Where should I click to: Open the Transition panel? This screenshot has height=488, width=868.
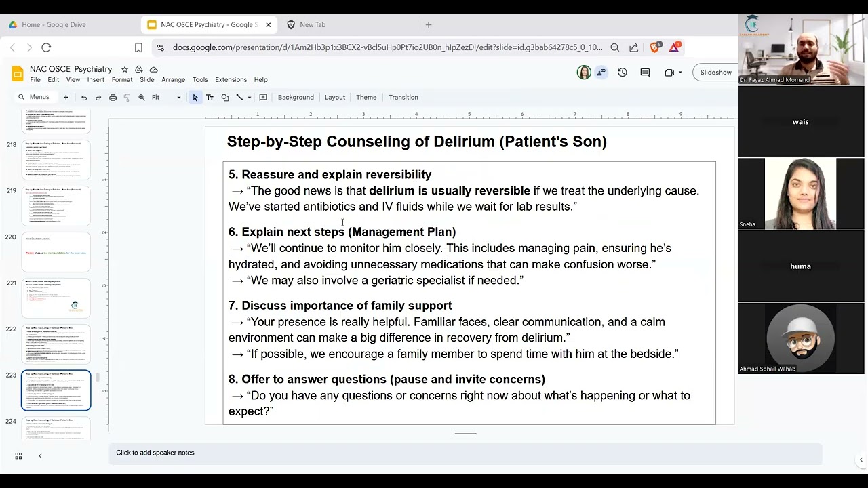[x=403, y=98]
